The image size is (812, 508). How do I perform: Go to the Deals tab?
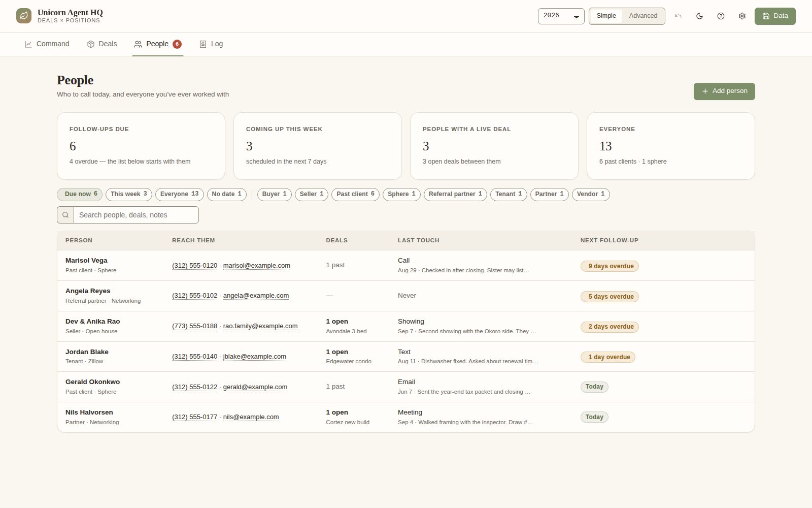pos(102,44)
